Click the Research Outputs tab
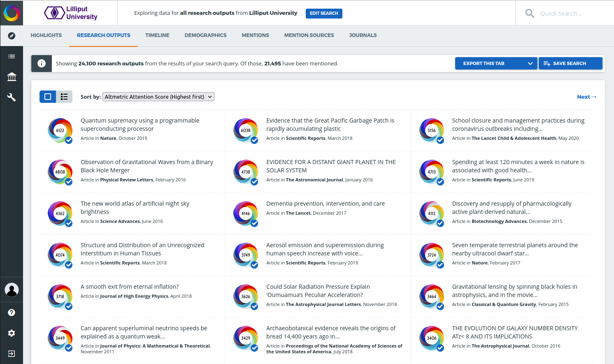Screen dimensions: 614x364 (104, 35)
